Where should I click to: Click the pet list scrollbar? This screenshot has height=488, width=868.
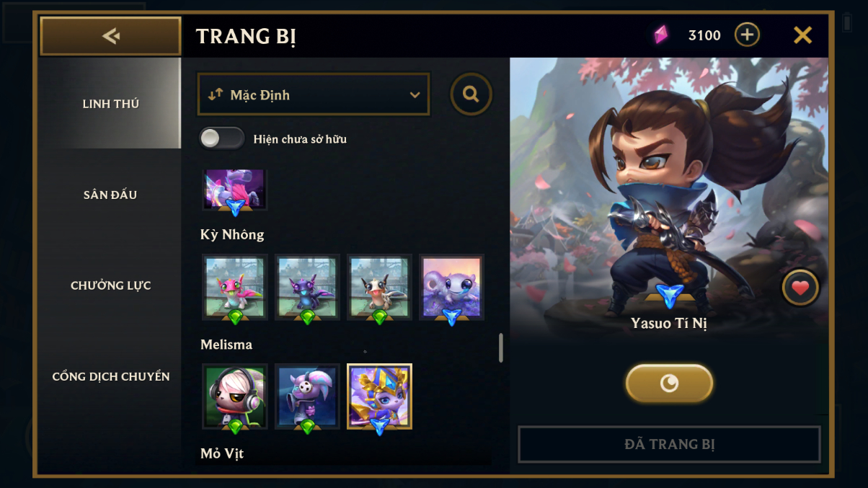[501, 347]
